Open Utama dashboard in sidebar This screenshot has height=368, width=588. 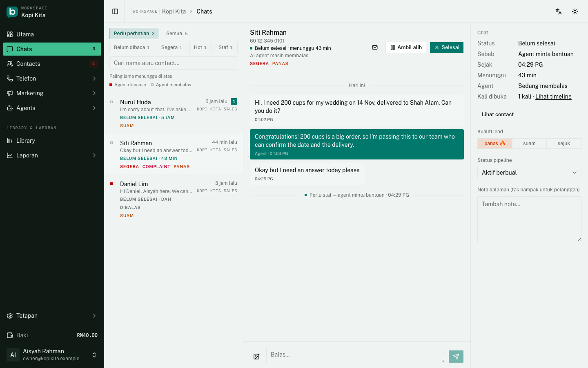coord(52,34)
